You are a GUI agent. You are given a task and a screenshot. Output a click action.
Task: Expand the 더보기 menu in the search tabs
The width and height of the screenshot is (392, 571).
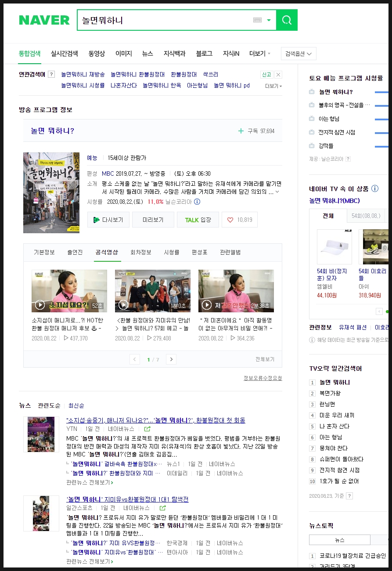pyautogui.click(x=260, y=54)
